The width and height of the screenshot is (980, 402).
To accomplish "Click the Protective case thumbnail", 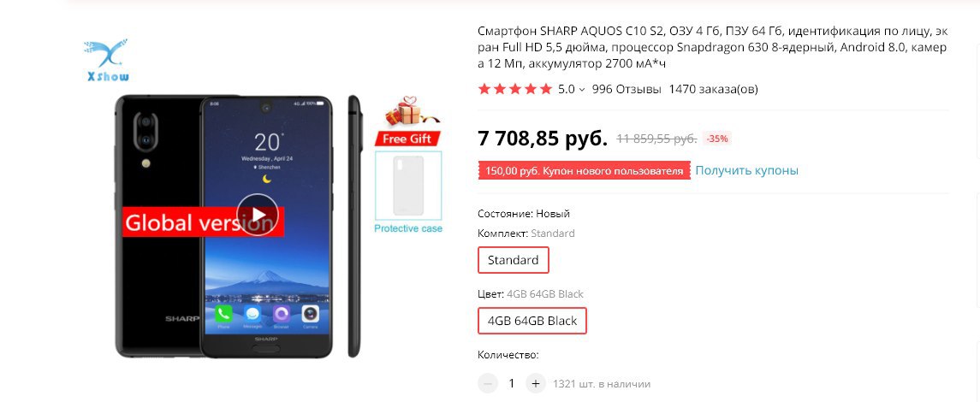I will [408, 186].
